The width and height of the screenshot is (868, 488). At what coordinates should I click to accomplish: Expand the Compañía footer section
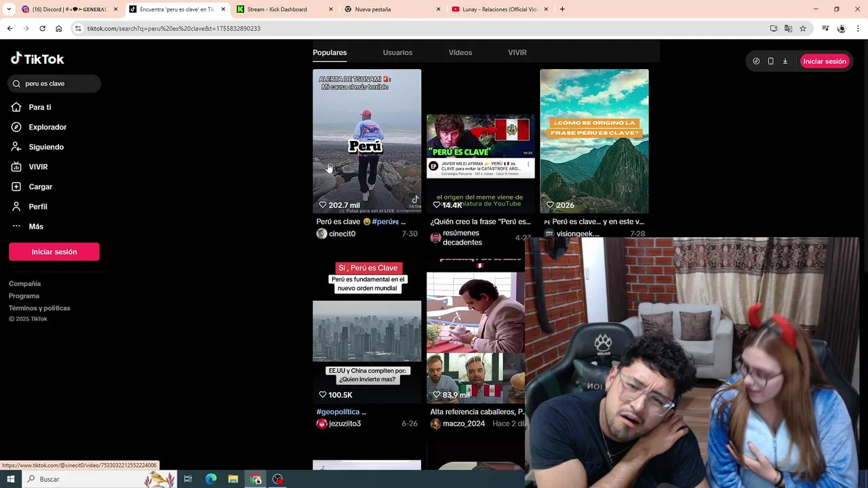coord(24,283)
